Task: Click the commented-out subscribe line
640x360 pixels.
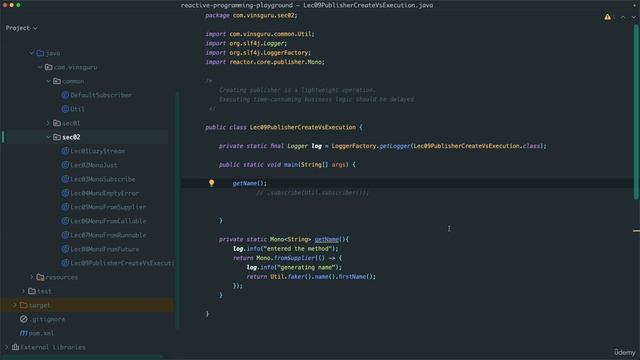Action: [x=312, y=193]
